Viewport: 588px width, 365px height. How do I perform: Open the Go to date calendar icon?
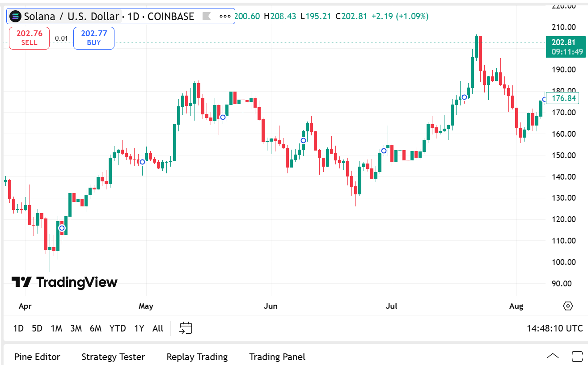[x=186, y=328]
